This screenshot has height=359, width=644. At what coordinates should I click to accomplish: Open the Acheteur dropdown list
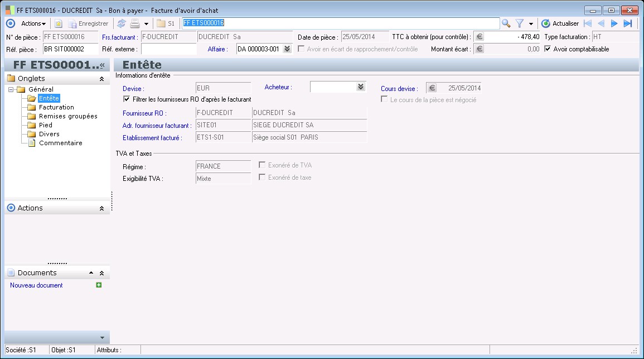click(x=361, y=87)
